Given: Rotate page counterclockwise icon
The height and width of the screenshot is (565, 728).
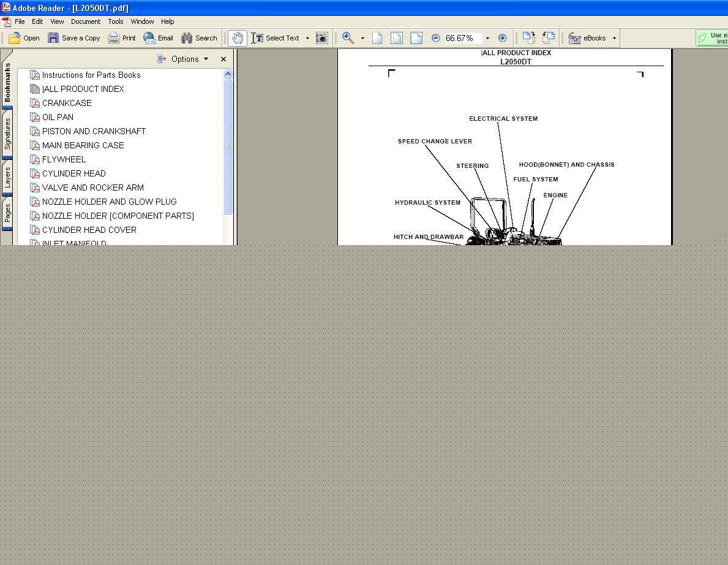Looking at the screenshot, I should tap(549, 37).
